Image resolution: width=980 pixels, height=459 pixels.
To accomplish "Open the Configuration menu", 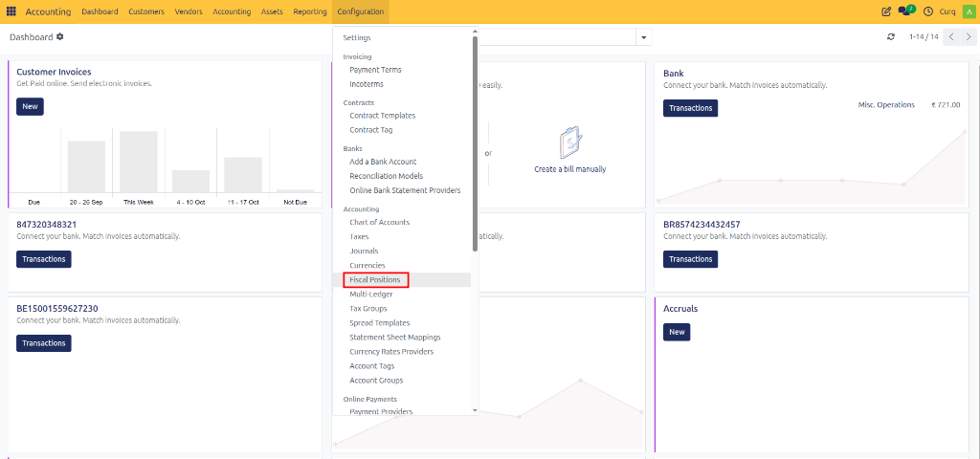I will (361, 11).
